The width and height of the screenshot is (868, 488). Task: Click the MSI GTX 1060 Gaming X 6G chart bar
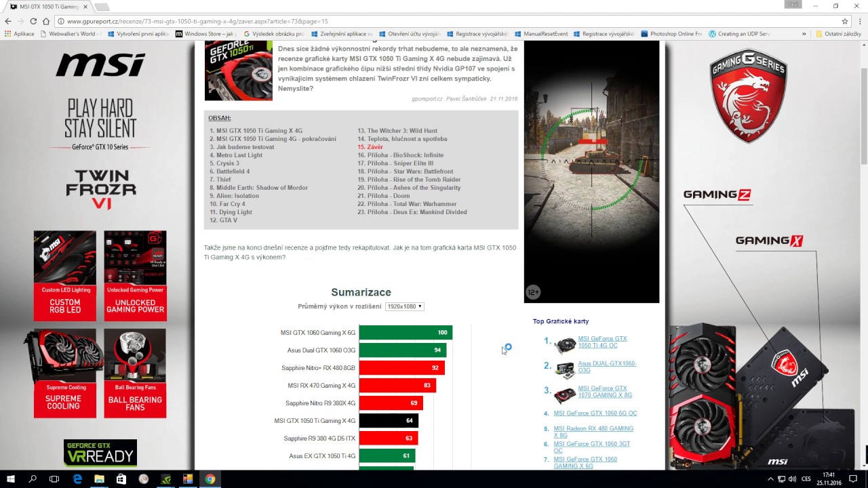coord(406,333)
